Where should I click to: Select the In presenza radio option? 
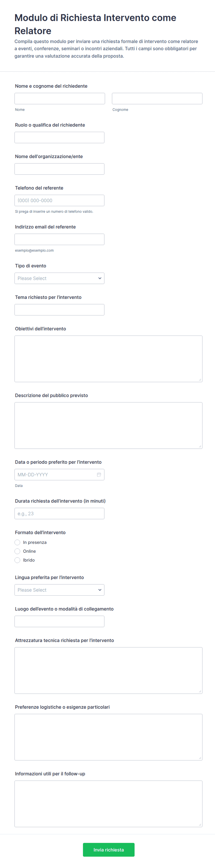17,542
